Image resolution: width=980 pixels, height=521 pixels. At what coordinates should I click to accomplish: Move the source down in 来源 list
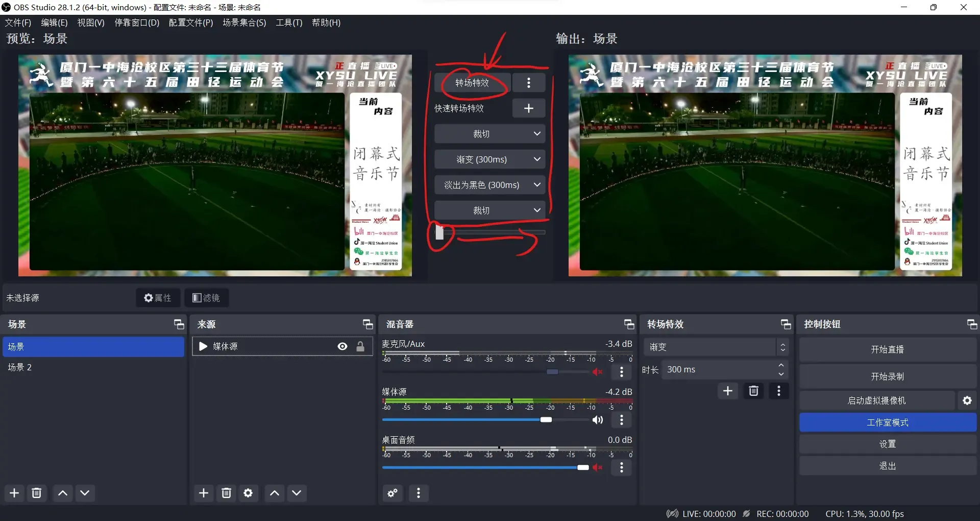click(297, 493)
